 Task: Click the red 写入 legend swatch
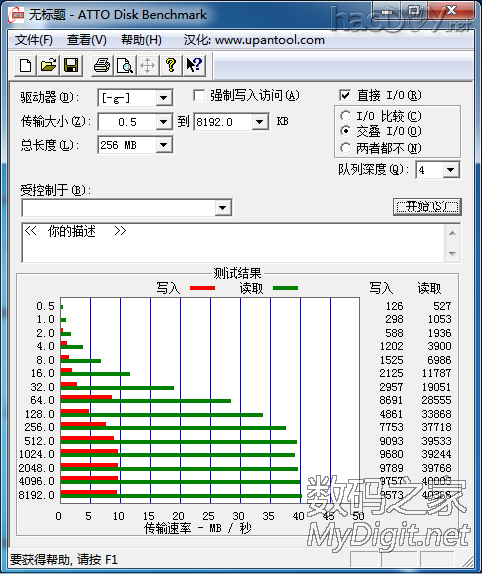202,288
